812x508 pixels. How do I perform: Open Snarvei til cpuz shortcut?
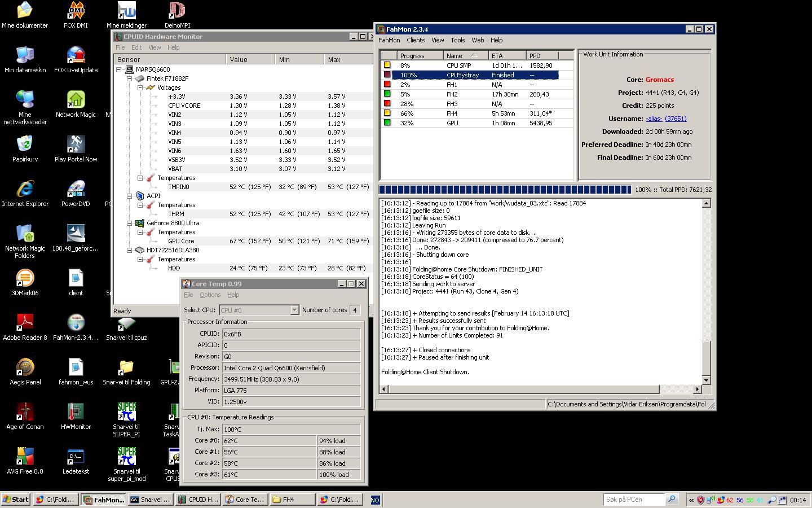[126, 327]
